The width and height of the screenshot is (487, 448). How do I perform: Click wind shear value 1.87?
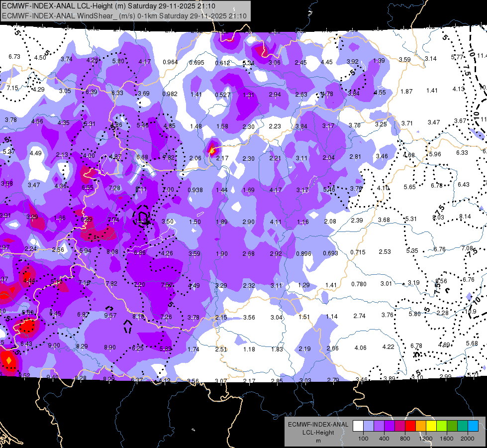pyautogui.click(x=406, y=92)
